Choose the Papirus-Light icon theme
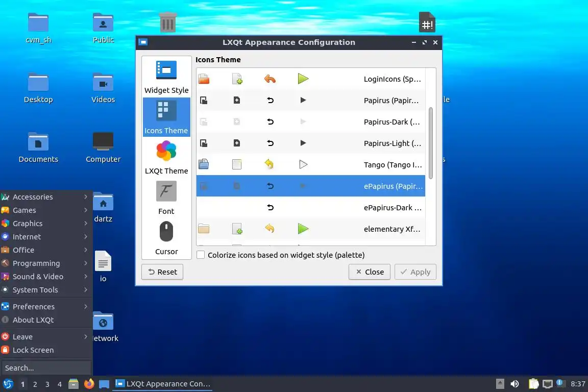 tap(310, 143)
